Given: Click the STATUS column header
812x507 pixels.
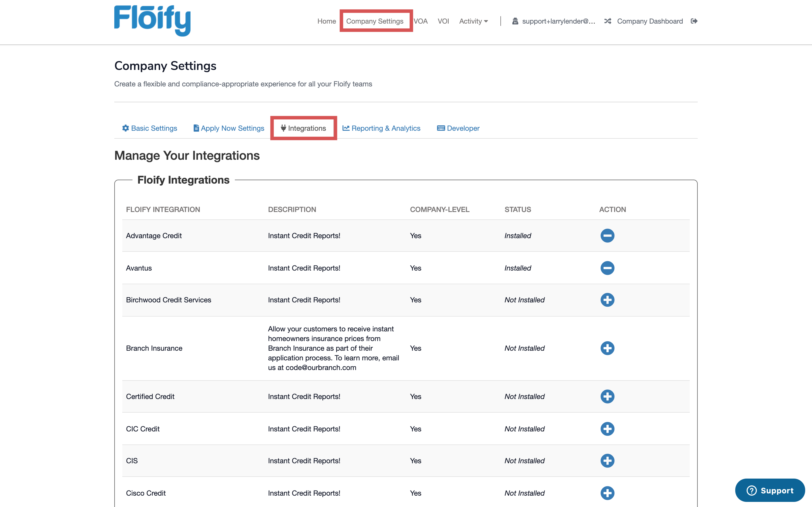Looking at the screenshot, I should pos(517,209).
